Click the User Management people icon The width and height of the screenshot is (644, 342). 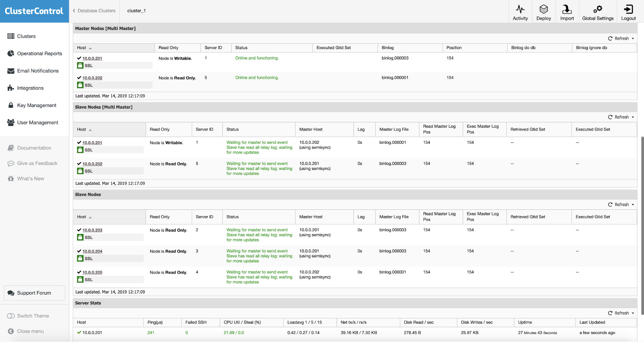[11, 122]
